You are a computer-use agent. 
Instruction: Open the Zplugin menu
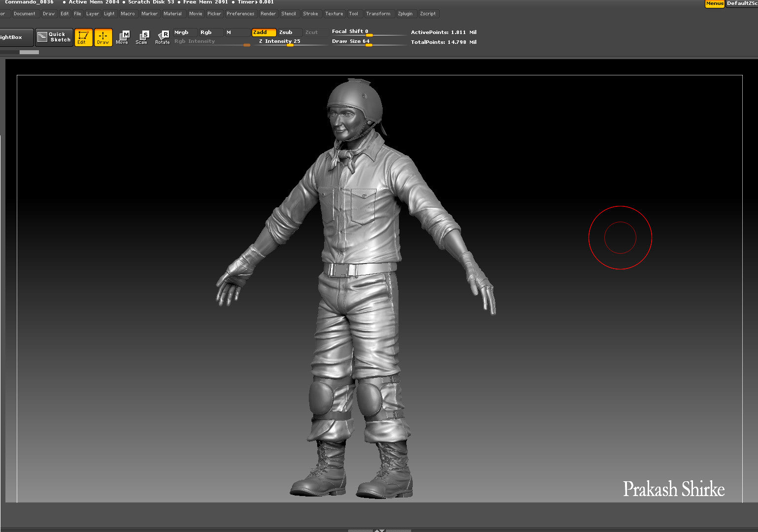pyautogui.click(x=405, y=14)
